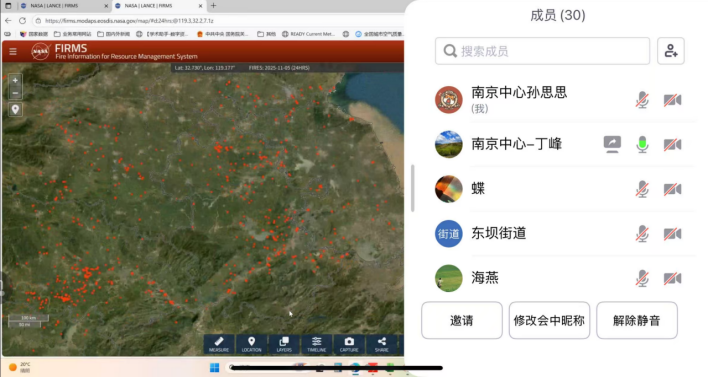Zoom out on the fire map
Image resolution: width=708 pixels, height=377 pixels.
tap(15, 93)
